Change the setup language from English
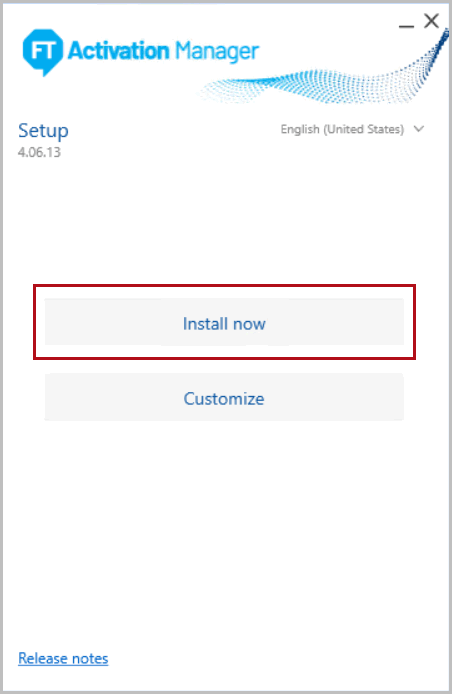This screenshot has width=452, height=694. [x=352, y=129]
